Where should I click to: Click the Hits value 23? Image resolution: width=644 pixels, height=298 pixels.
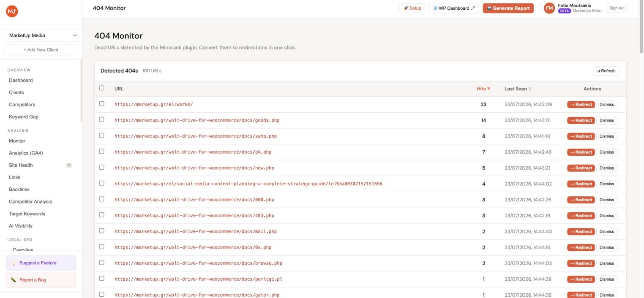click(483, 104)
